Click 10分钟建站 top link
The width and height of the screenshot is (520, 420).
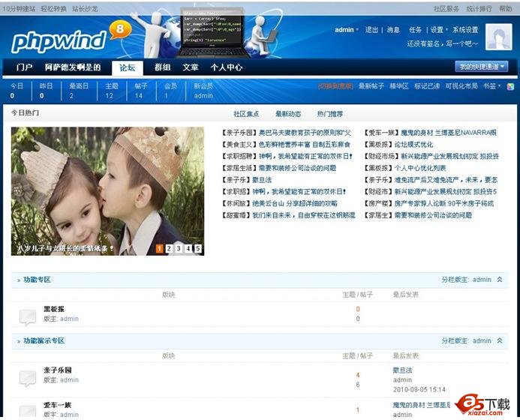tap(19, 9)
